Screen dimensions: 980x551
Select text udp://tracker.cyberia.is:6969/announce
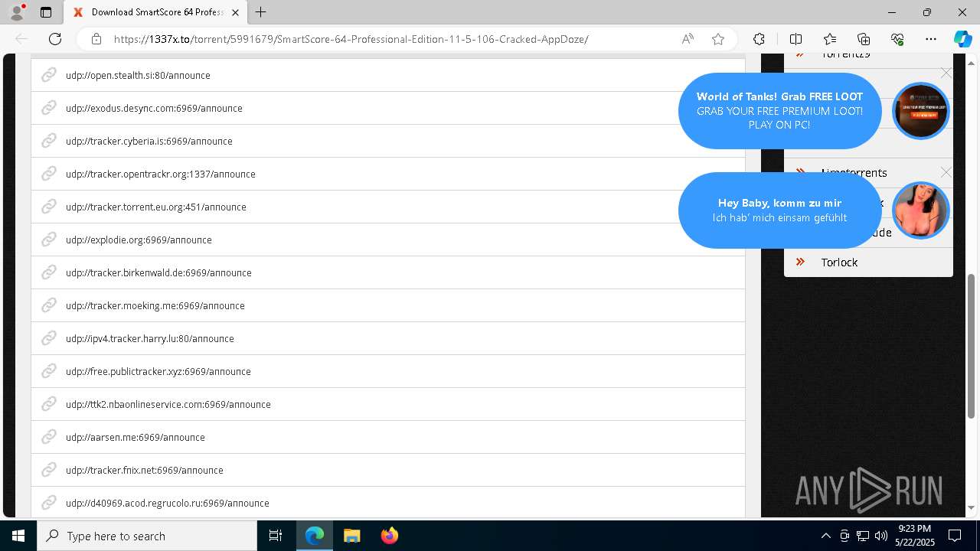(149, 141)
